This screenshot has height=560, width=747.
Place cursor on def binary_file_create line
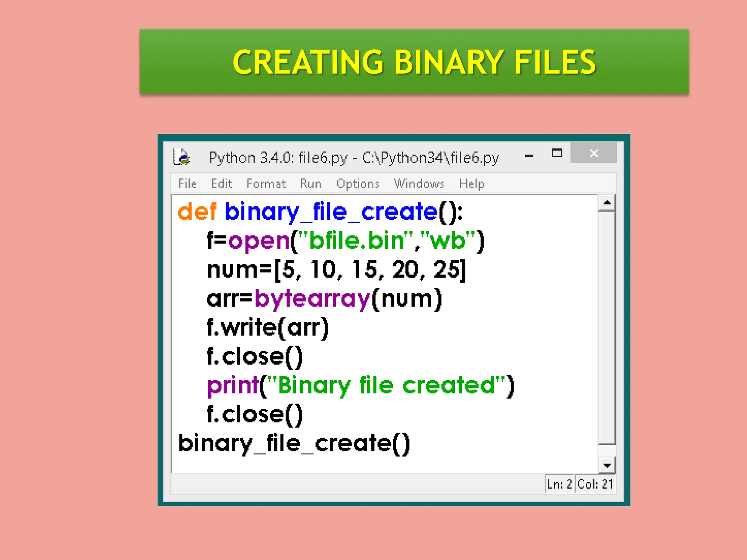tap(320, 212)
